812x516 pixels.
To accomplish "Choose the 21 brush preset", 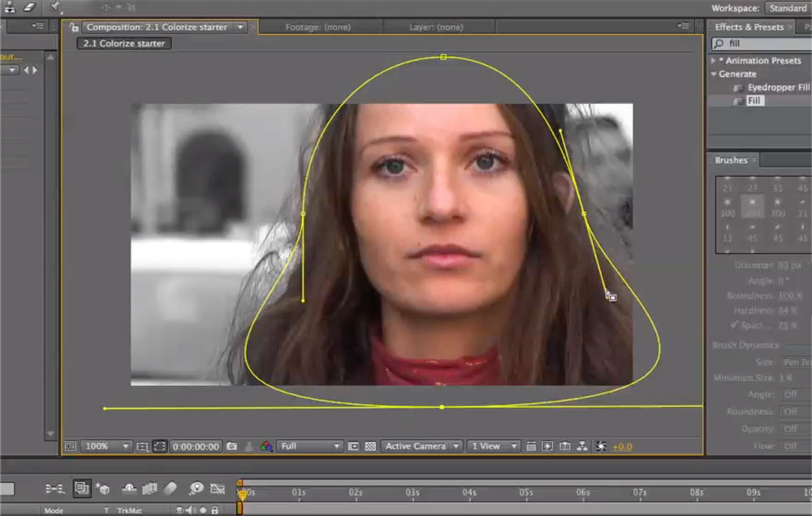I will pyautogui.click(x=727, y=185).
